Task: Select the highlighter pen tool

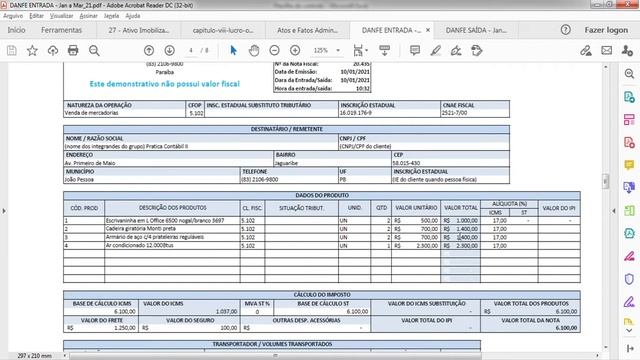Action: [436, 51]
